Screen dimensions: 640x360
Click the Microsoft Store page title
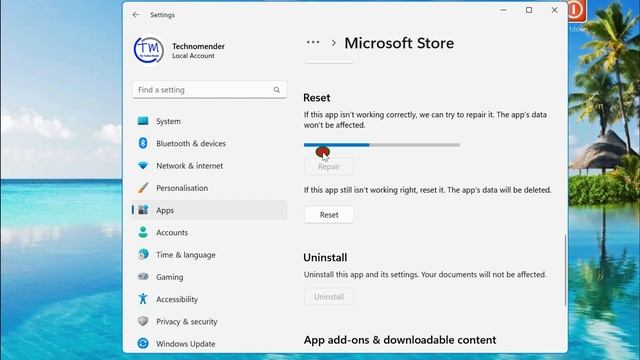point(399,43)
